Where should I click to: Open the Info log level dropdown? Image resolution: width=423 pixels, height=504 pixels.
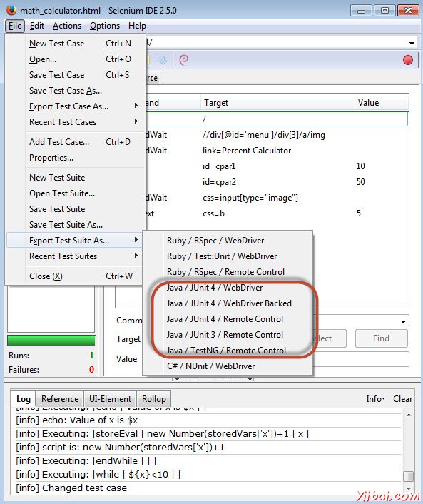[x=375, y=399]
